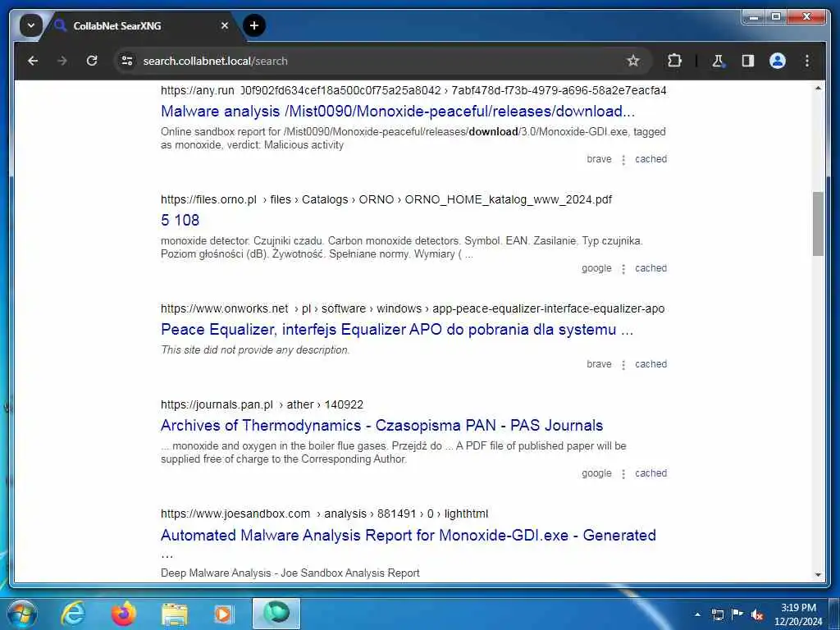Open Archives of Thermodynamics result

(x=382, y=426)
